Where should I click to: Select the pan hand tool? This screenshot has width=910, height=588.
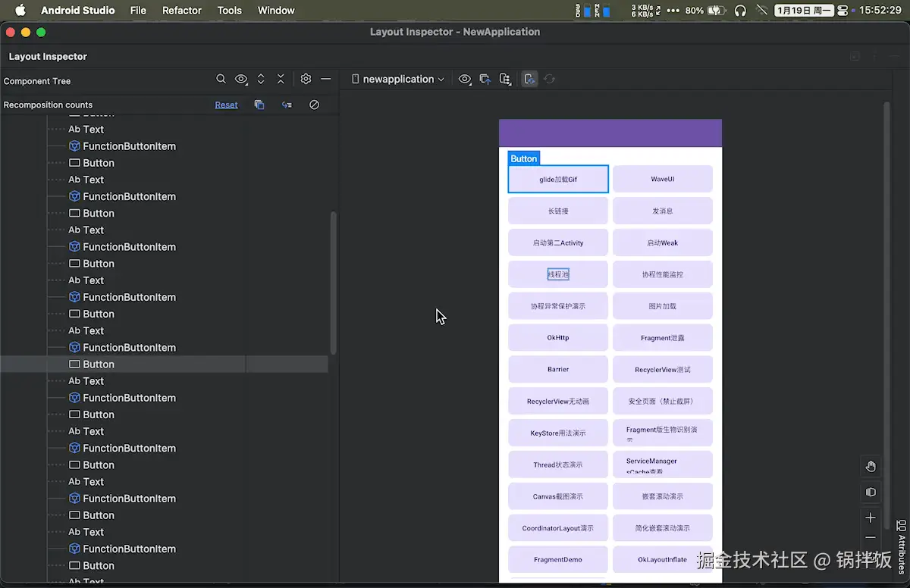tap(871, 466)
